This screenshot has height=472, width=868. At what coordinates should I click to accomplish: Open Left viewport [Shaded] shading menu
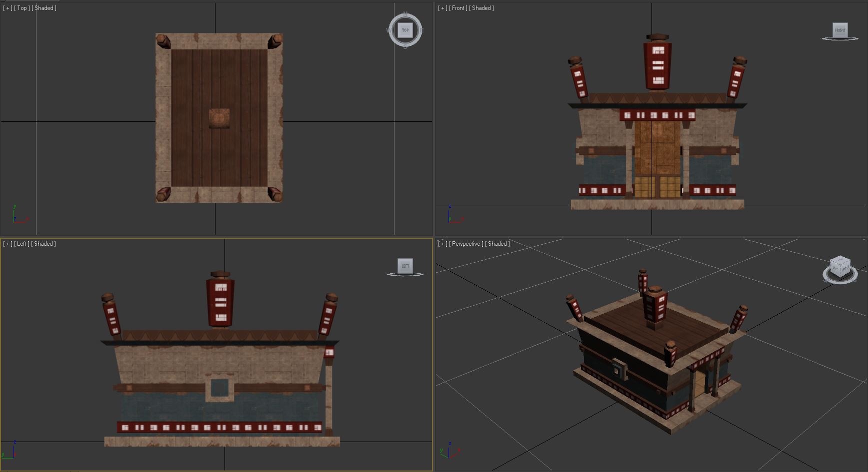tap(43, 244)
